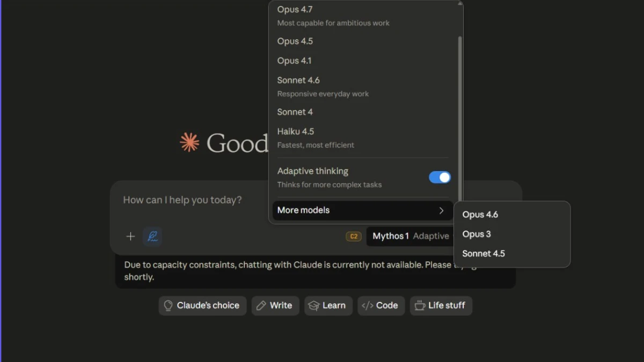Click the lightbulb icon in Claude's choice
644x362 pixels.
click(168, 306)
